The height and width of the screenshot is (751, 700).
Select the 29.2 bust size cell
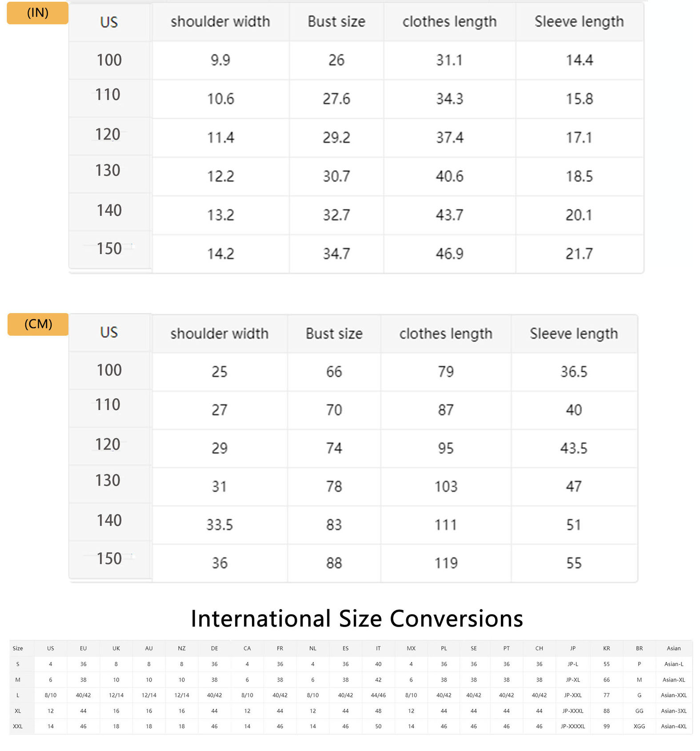tap(336, 137)
